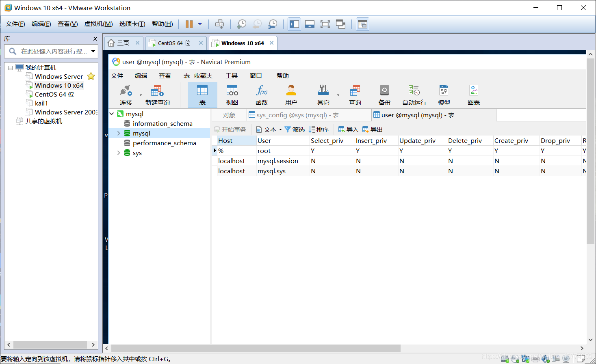The image size is (596, 364).
Task: Open the 图表 charts toolbar icon
Action: click(473, 90)
